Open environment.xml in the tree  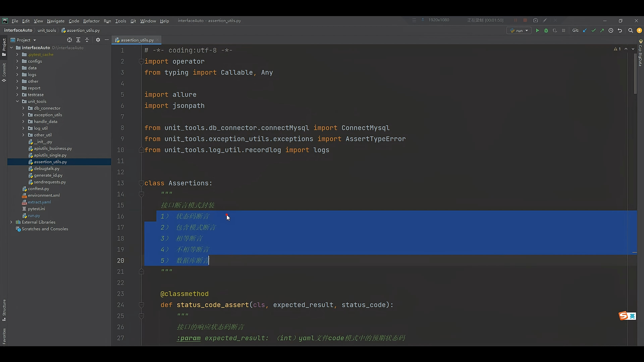[x=44, y=195]
